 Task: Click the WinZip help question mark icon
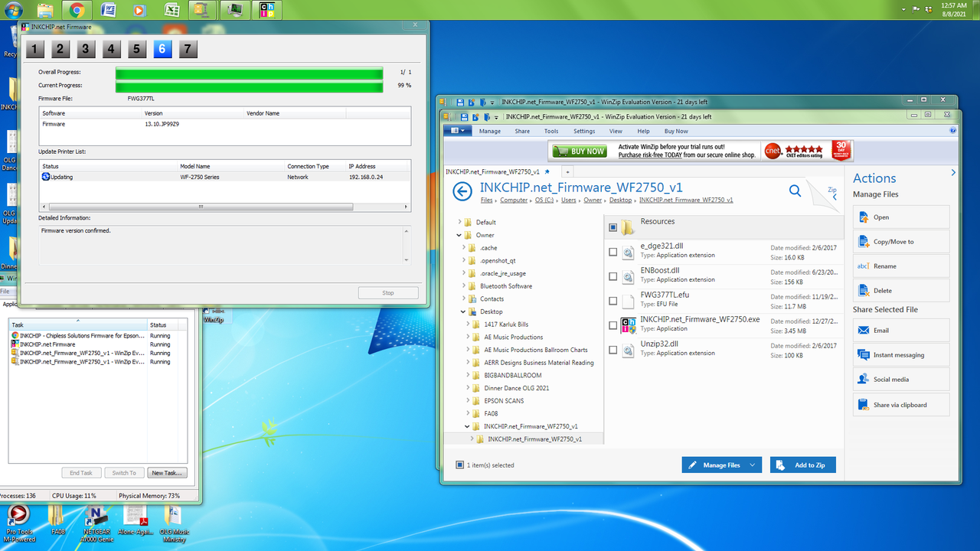[x=953, y=131]
